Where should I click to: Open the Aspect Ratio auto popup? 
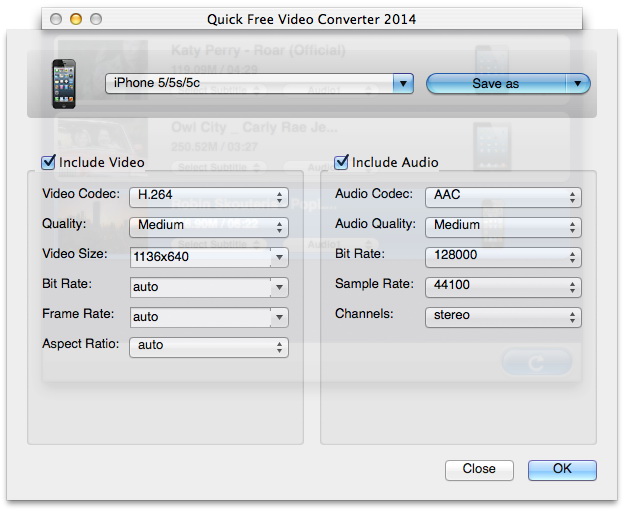(209, 347)
